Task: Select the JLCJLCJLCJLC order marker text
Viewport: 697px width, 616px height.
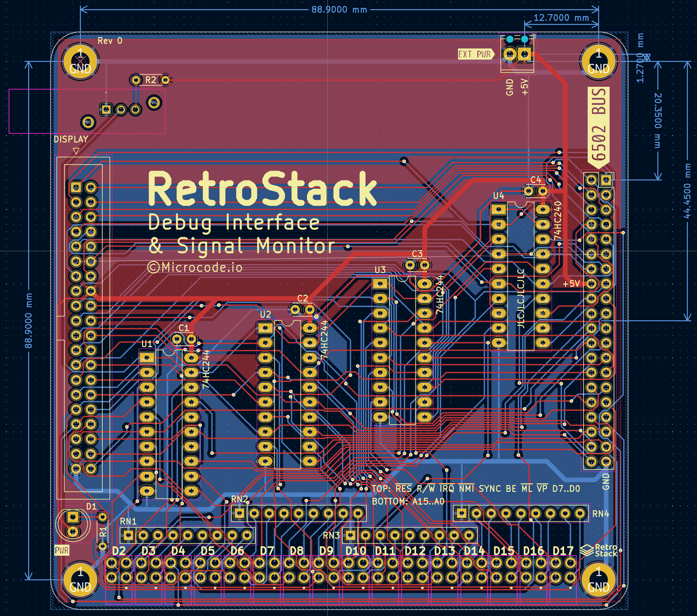Action: pos(521,298)
